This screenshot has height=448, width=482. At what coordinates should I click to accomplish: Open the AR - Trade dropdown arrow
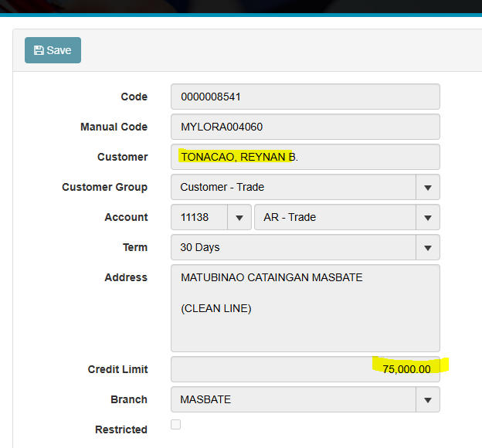click(x=427, y=217)
